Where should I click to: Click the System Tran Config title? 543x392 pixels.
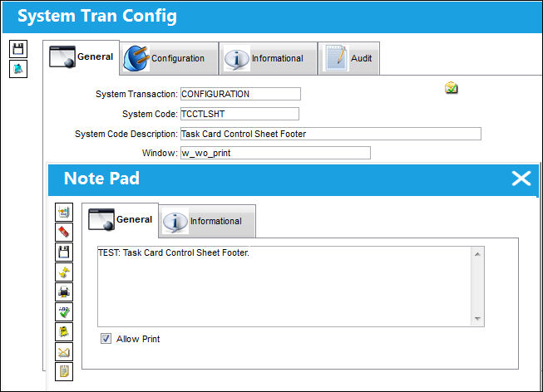[97, 17]
